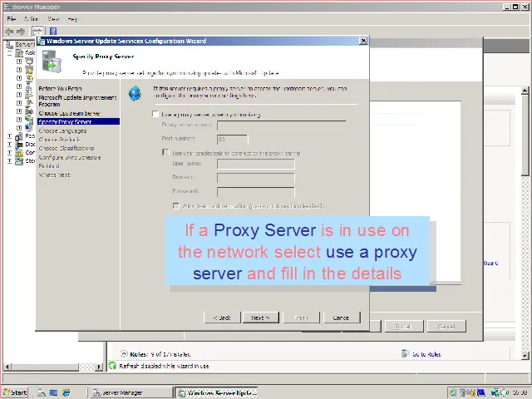Expand the Features node in tree

coord(10,135)
